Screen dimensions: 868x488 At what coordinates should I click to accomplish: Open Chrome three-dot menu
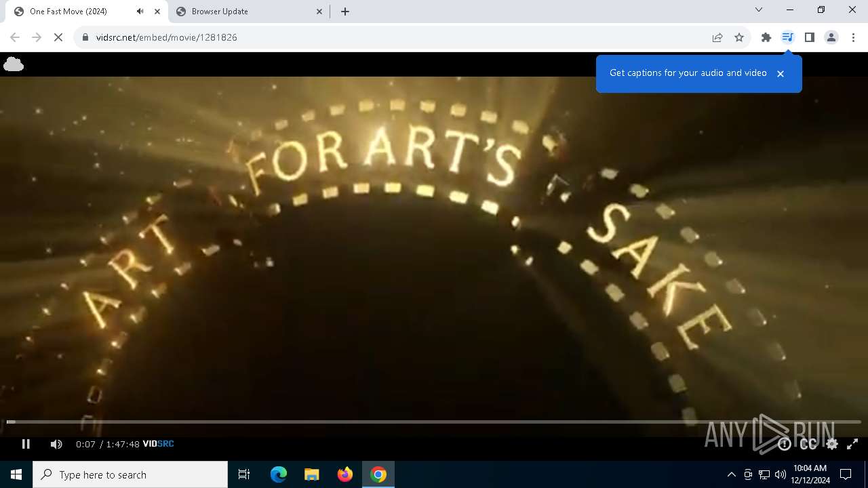click(853, 37)
